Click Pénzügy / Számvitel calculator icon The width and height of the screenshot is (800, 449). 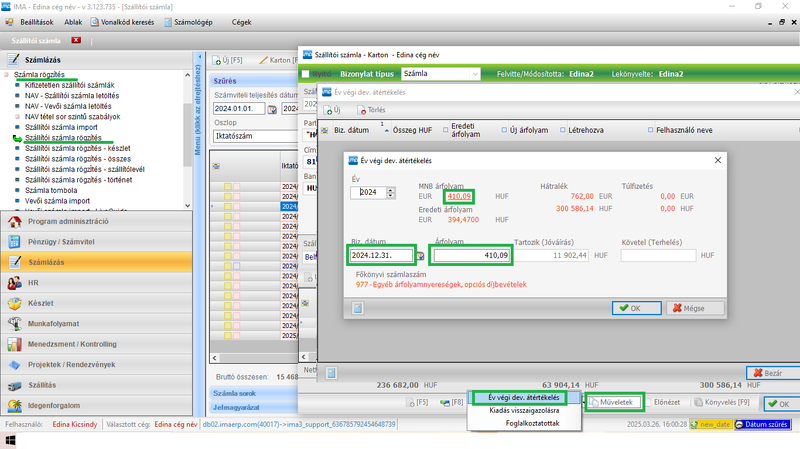point(14,242)
